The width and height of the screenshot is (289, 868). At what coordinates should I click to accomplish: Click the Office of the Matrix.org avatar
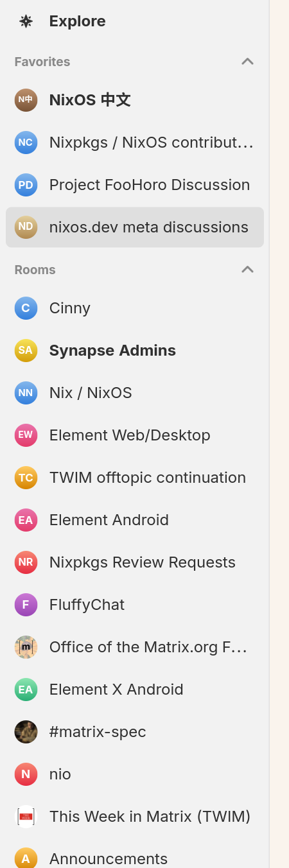(x=26, y=647)
